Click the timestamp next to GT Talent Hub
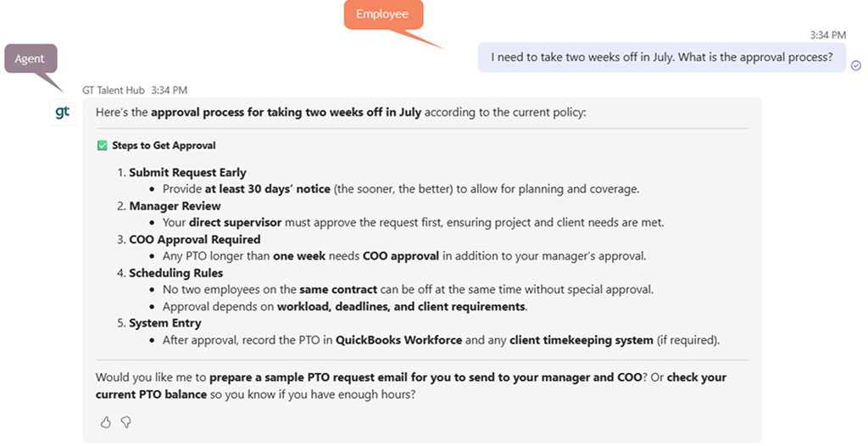This screenshot has width=868, height=446. click(x=170, y=91)
